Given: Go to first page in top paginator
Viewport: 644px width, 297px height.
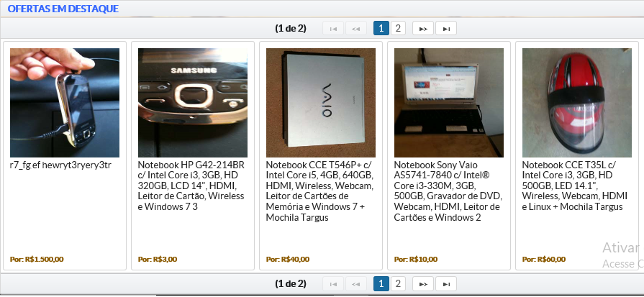Looking at the screenshot, I should click(333, 28).
